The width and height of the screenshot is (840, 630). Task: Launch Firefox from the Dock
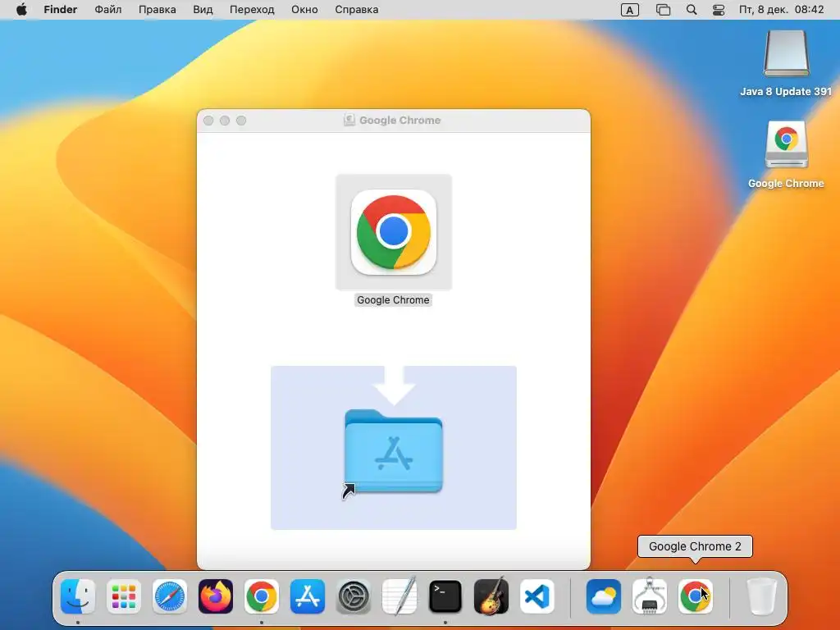216,596
